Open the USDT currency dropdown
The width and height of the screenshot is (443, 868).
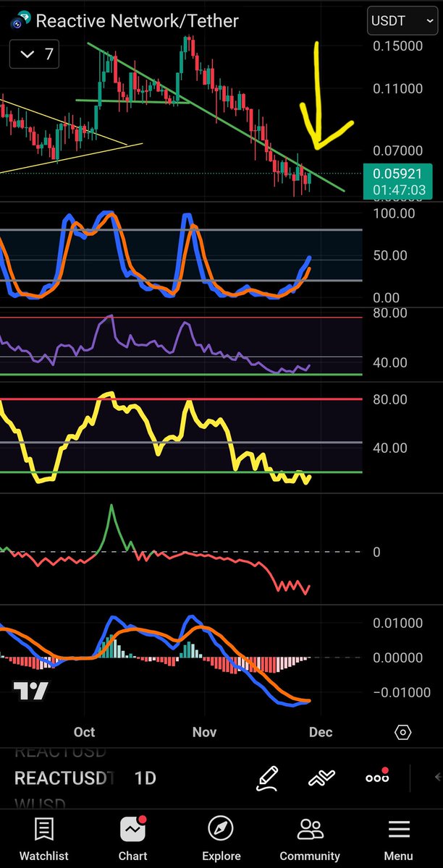point(402,20)
